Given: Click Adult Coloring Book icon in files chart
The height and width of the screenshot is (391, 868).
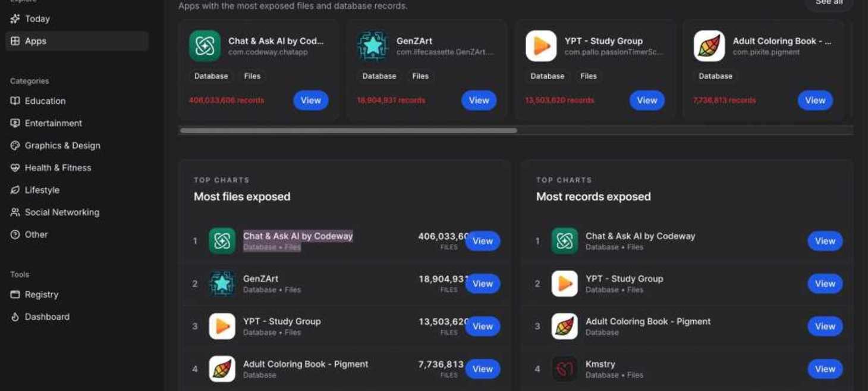Looking at the screenshot, I should click(222, 369).
